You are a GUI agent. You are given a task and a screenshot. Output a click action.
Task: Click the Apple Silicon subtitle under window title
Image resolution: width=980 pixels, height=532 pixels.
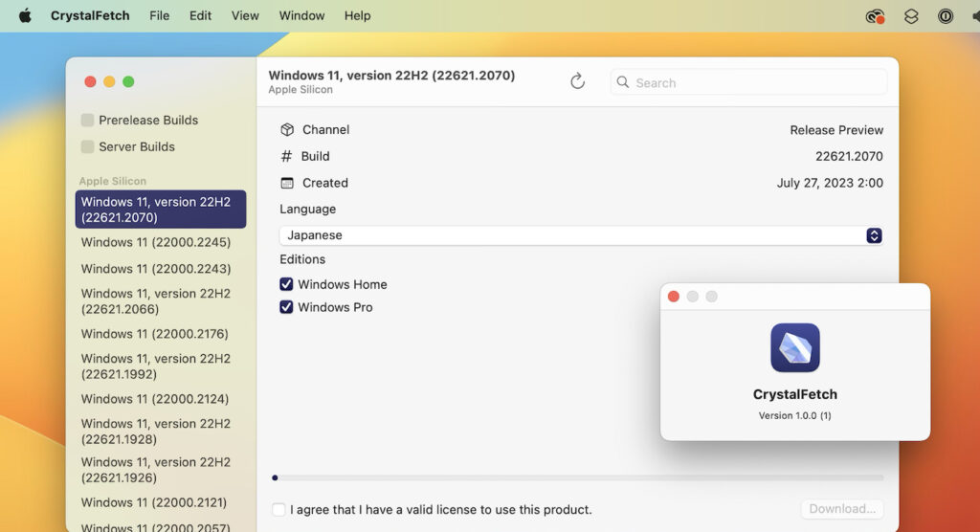[x=301, y=90]
